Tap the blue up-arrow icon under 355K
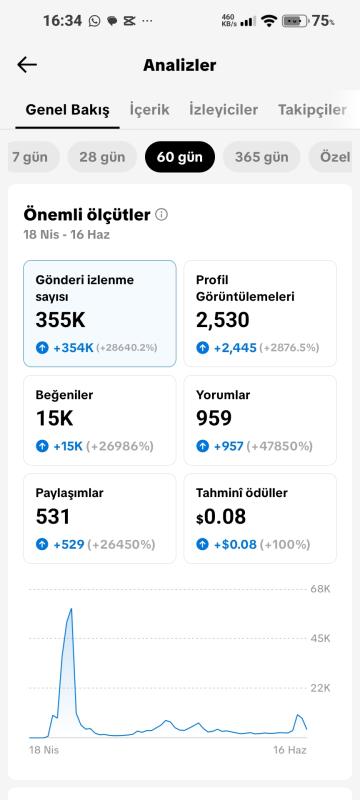This screenshot has width=360, height=800. coord(42,348)
